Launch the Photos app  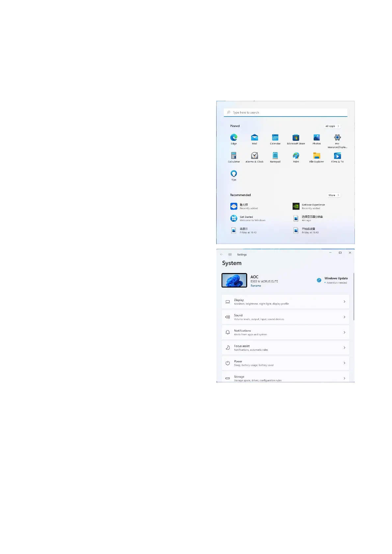(317, 138)
